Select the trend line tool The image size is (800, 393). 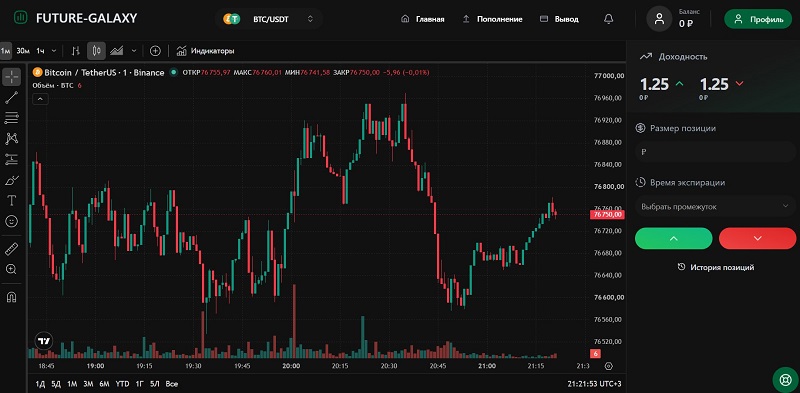pos(12,97)
